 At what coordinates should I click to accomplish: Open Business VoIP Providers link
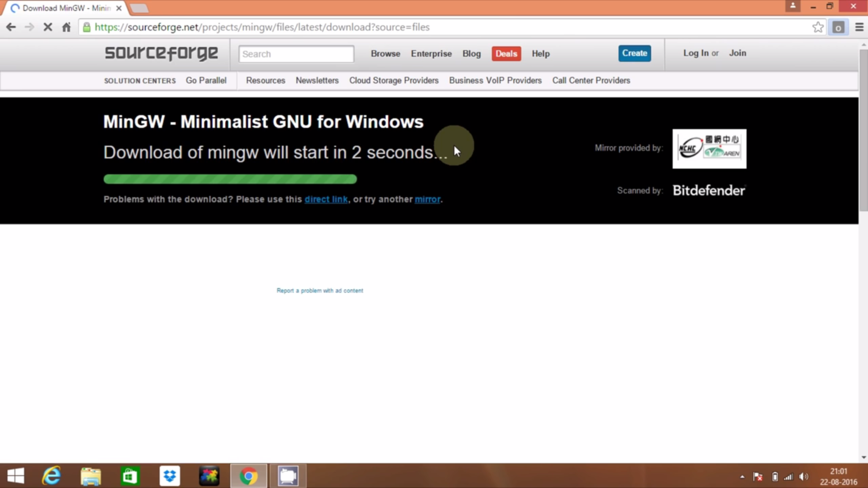(x=496, y=81)
